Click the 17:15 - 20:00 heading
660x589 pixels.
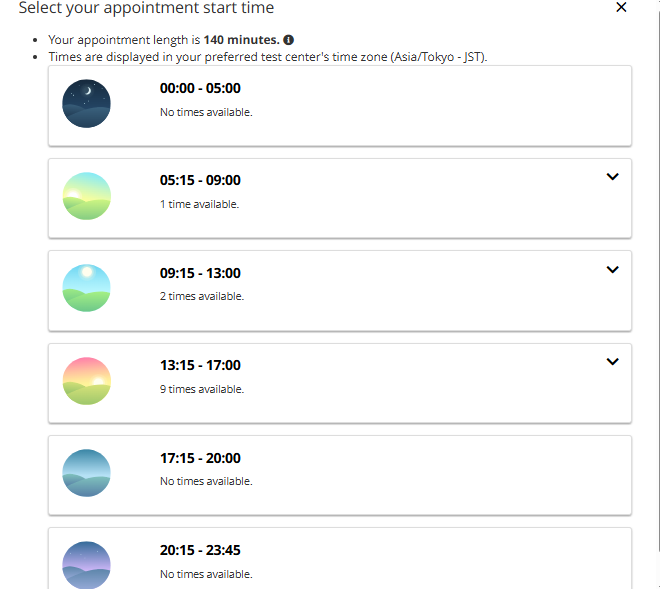coord(200,458)
